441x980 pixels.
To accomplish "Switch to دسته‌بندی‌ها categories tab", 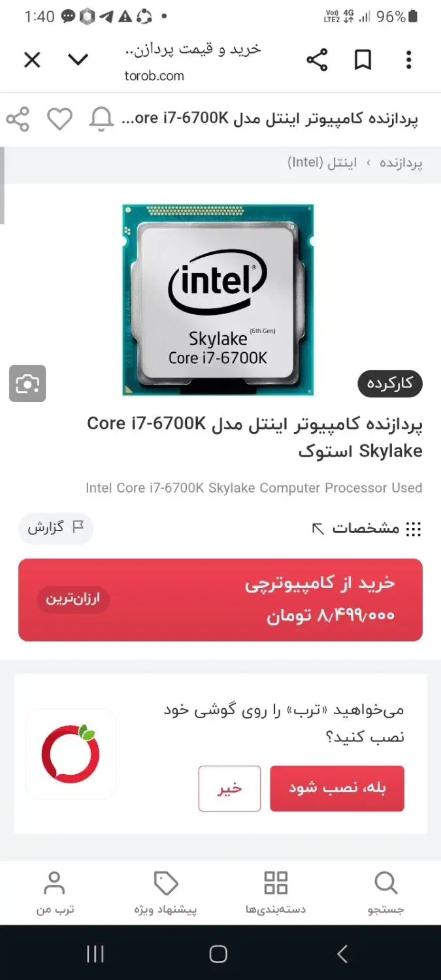I will [x=276, y=893].
